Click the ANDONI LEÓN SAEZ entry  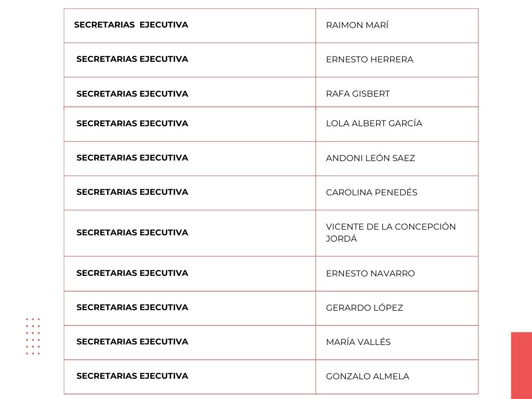tap(370, 158)
